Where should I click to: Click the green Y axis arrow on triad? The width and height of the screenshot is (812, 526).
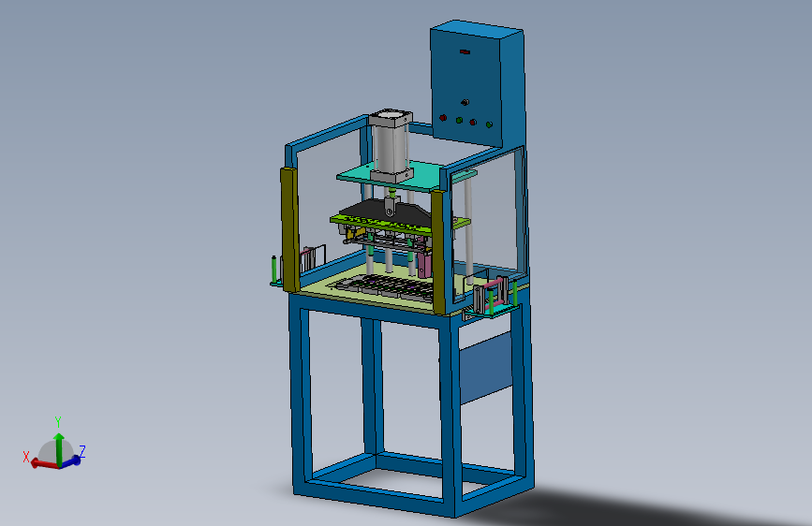58,447
